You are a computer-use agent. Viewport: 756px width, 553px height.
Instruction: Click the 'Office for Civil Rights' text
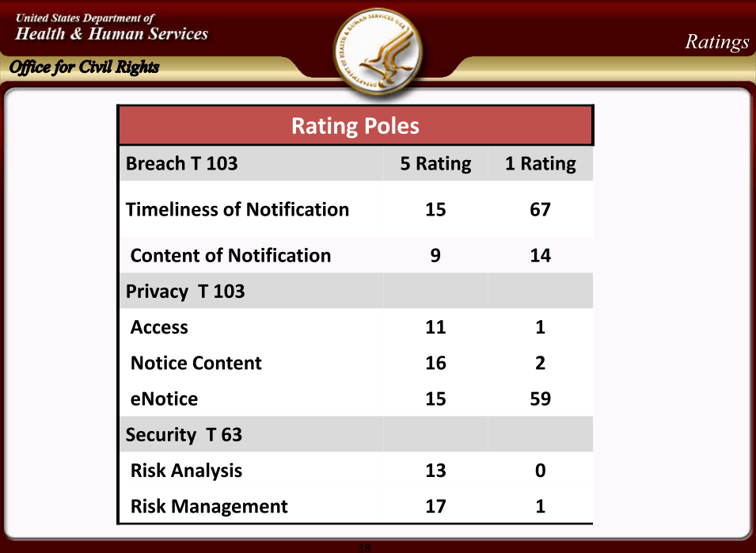click(x=85, y=67)
